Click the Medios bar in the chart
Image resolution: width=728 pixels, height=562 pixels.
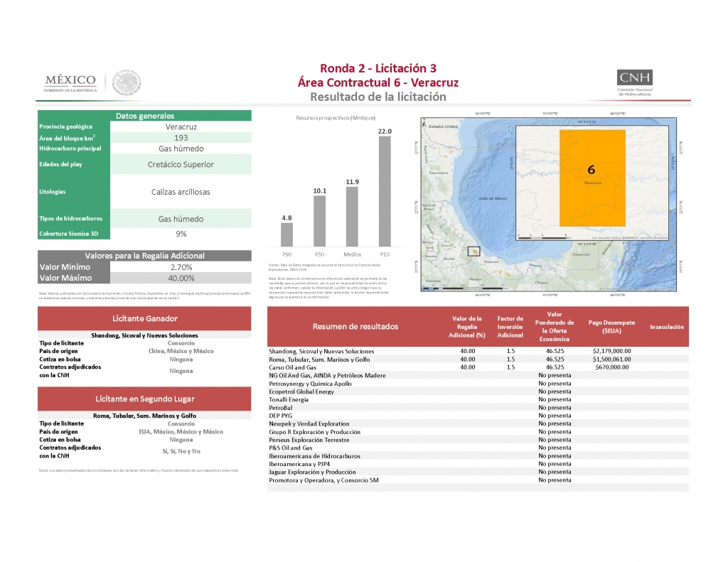[x=352, y=217]
